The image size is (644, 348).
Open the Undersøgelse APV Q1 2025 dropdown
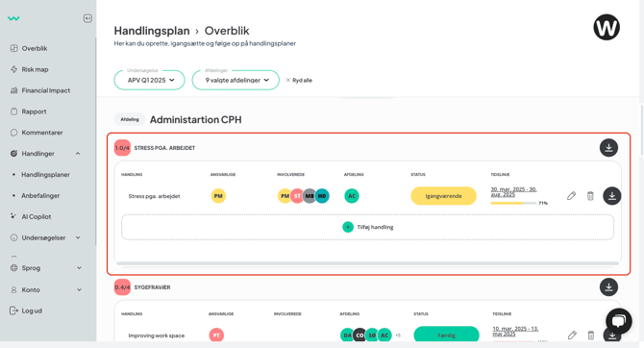150,80
